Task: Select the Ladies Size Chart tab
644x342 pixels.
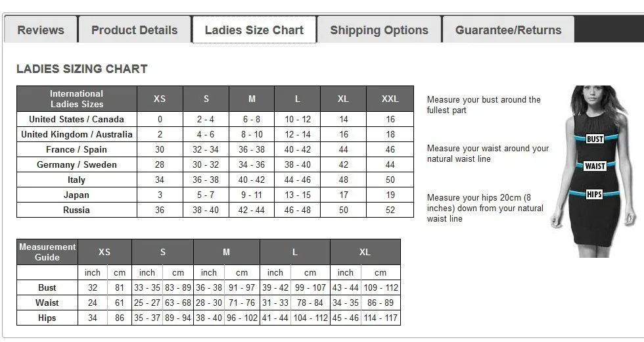Action: (254, 30)
